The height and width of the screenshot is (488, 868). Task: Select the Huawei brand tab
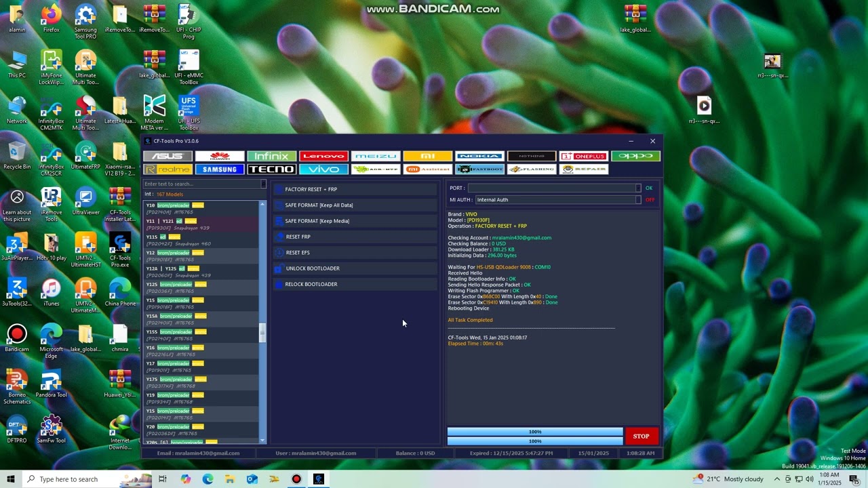[x=220, y=156]
